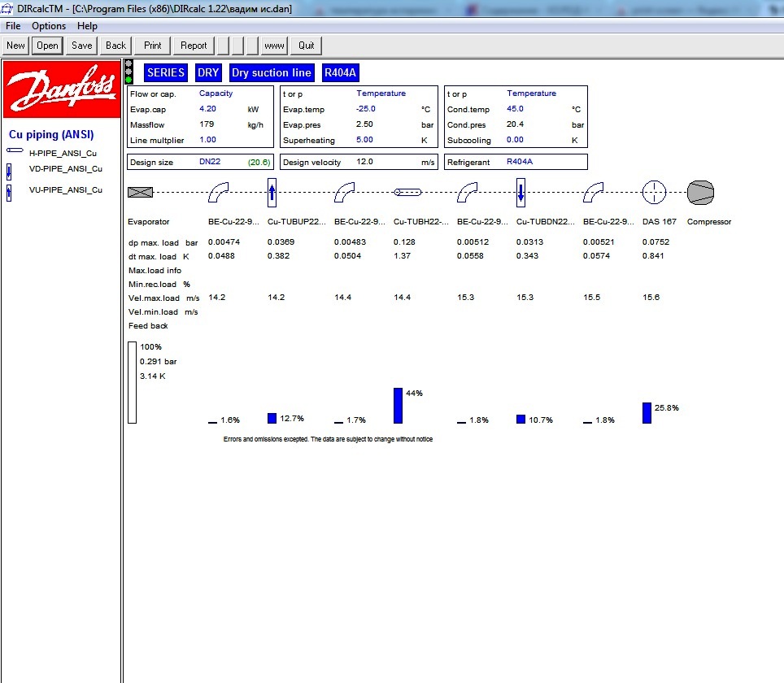784x683 pixels.
Task: Click the Evaporator icon in the line diagram
Action: pos(141,192)
